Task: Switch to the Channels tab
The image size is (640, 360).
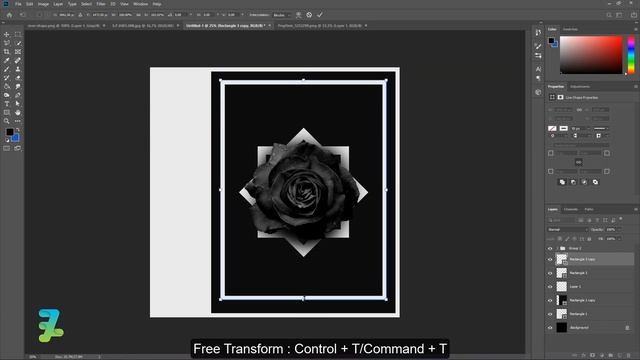Action: tap(571, 209)
